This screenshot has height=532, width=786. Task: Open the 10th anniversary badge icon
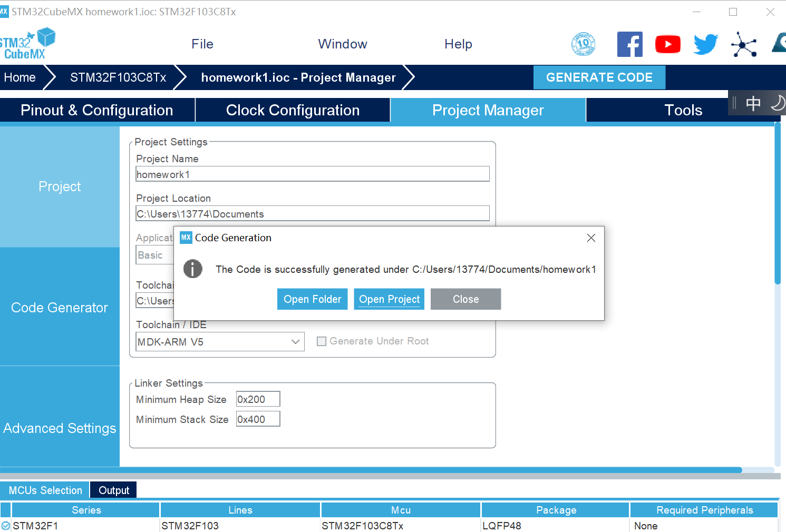(584, 44)
